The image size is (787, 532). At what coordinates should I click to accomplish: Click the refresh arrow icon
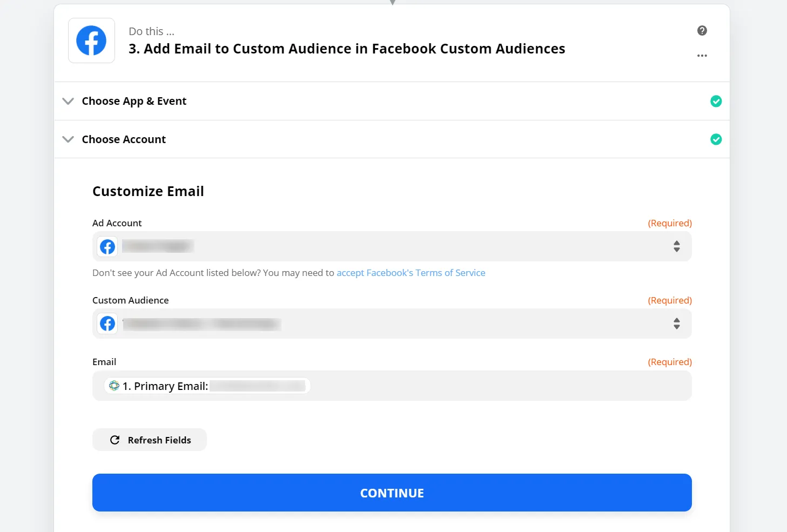(115, 440)
